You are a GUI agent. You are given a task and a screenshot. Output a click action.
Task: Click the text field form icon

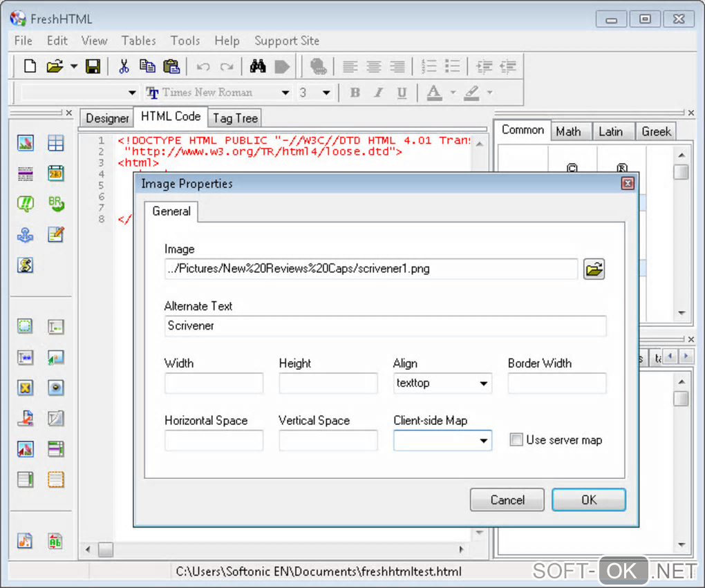point(56,327)
